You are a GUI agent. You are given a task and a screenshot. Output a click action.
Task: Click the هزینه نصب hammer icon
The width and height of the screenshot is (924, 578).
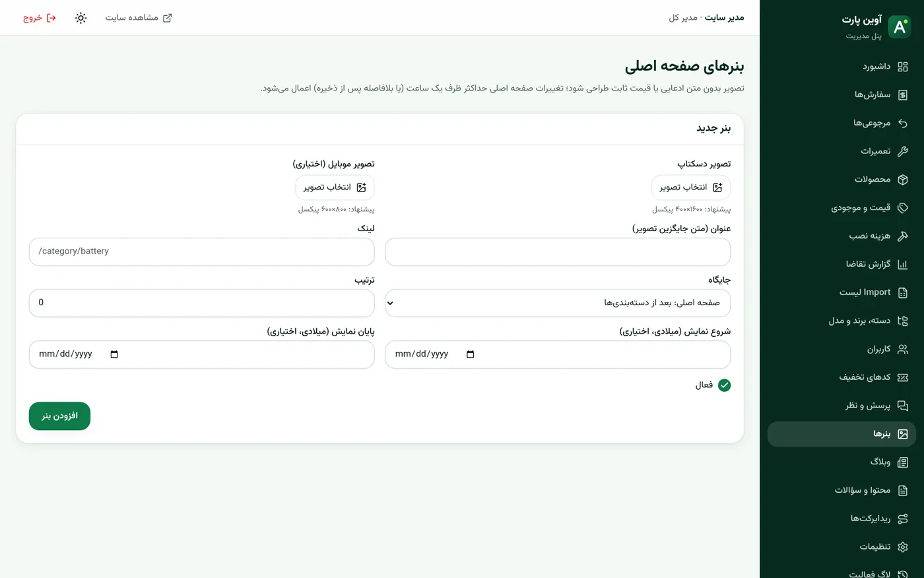903,236
